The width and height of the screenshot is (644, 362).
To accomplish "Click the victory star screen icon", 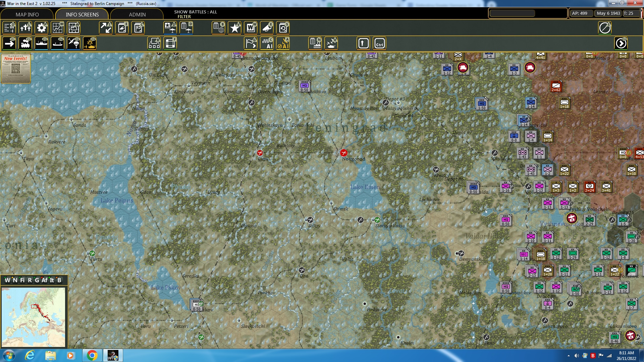I will 235,28.
